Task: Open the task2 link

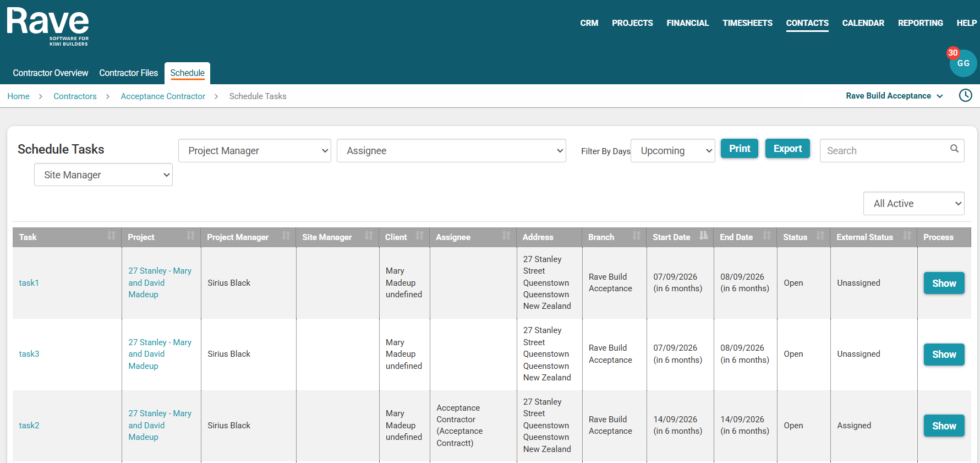Action: click(x=29, y=426)
